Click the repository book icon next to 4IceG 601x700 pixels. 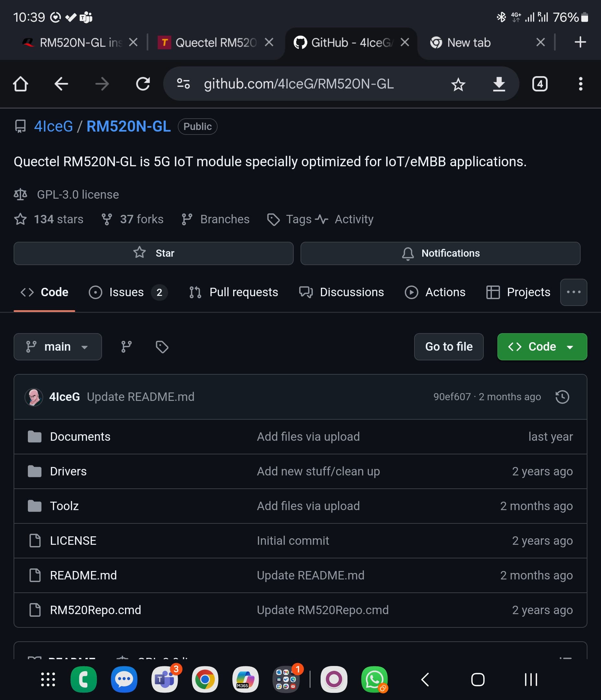[20, 127]
